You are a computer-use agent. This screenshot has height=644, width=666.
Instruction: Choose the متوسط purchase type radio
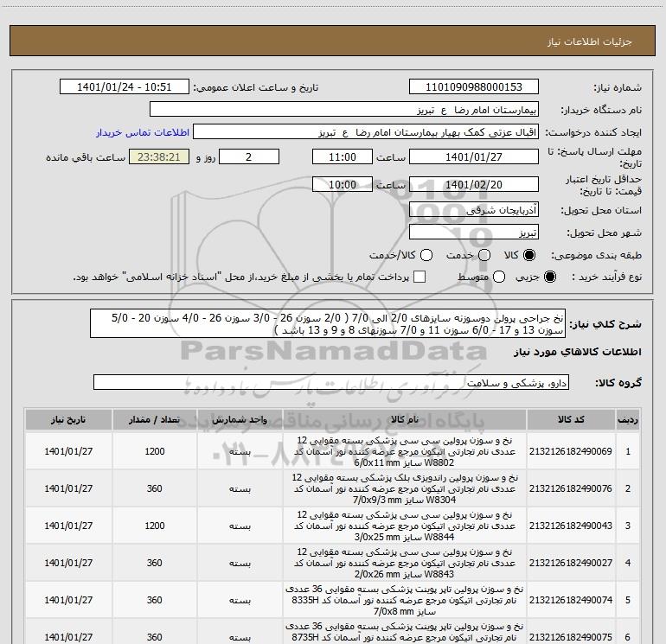click(499, 277)
